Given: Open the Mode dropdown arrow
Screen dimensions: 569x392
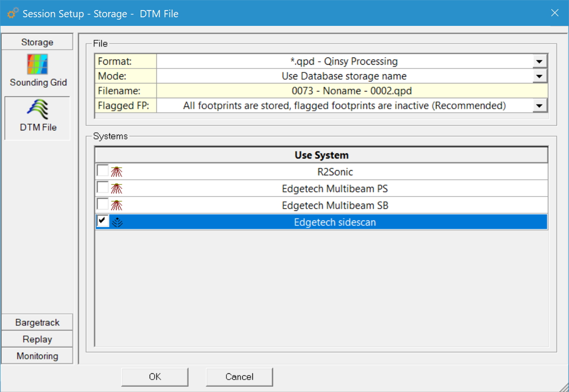Looking at the screenshot, I should [x=540, y=76].
